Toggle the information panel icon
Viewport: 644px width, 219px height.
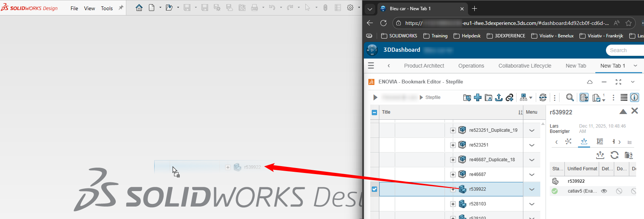(635, 97)
